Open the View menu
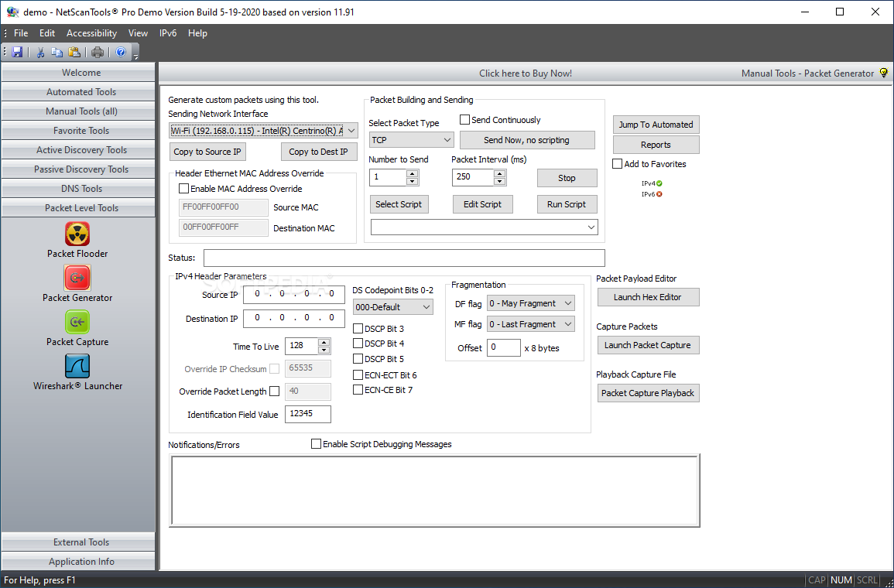The height and width of the screenshot is (588, 894). [138, 33]
